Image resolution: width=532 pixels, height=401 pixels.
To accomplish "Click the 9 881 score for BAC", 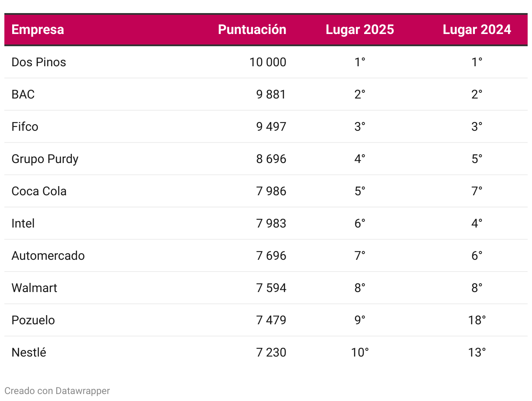I will pos(271,95).
